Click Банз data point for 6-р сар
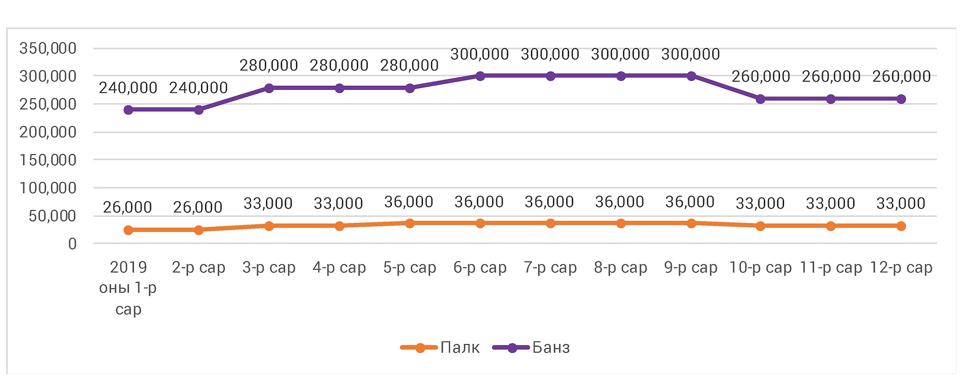Viewport: 980px width, 385px height. click(480, 76)
